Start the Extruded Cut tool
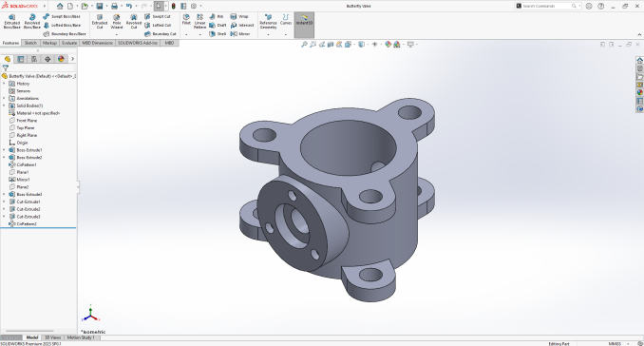Viewport: 644px width, 346px height. 100,21
